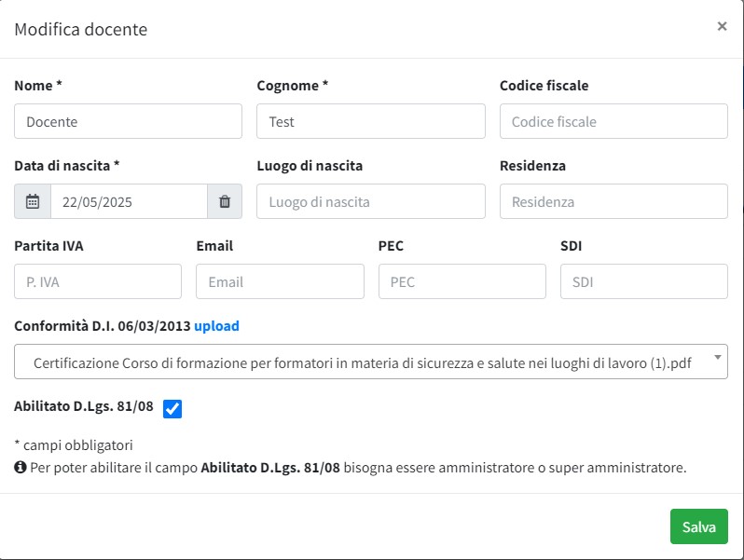Screen dimensions: 744x560
Task: Toggle the Abilitato D.Lgs. 81/08 checkbox
Action: pyautogui.click(x=172, y=408)
